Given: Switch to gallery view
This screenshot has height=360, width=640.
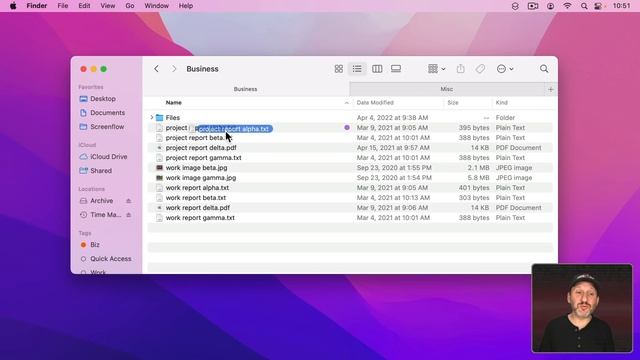Looking at the screenshot, I should click(x=396, y=69).
